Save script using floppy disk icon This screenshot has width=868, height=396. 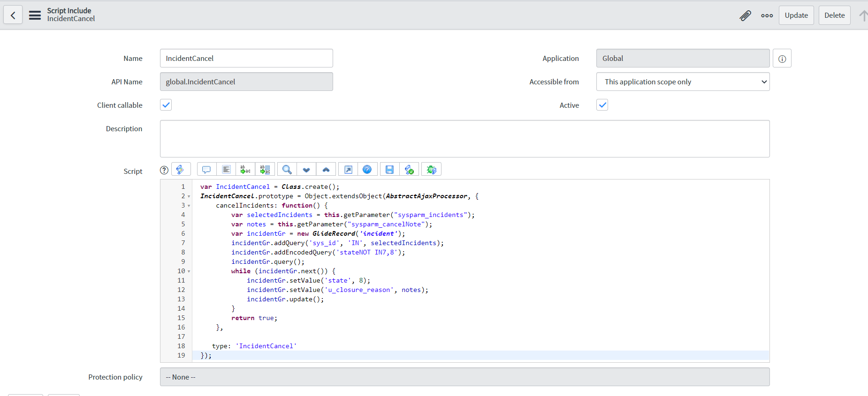coord(389,170)
